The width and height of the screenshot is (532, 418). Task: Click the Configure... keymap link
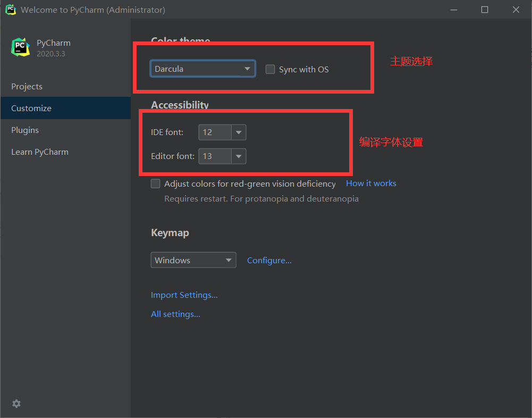pyautogui.click(x=269, y=261)
